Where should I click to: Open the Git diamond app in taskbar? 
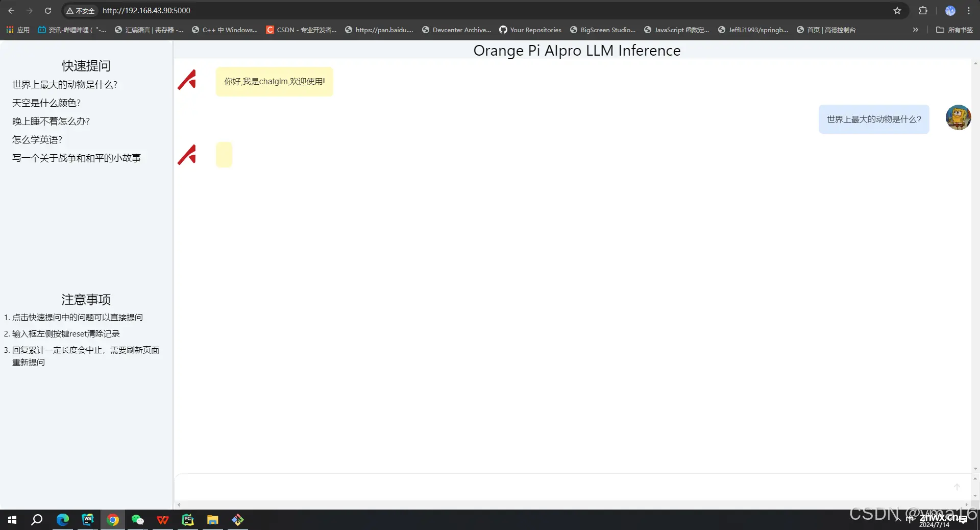coord(238,520)
